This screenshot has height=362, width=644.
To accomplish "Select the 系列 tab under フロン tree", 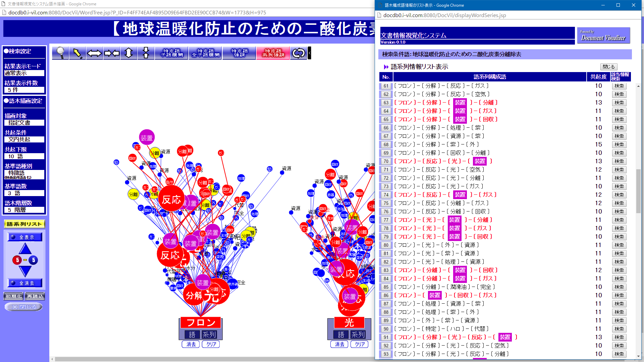I will (209, 335).
